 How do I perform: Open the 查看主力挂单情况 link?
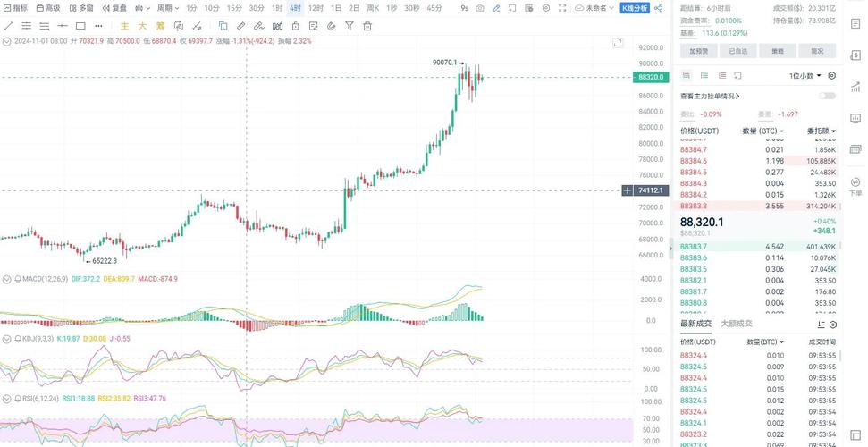tap(711, 96)
